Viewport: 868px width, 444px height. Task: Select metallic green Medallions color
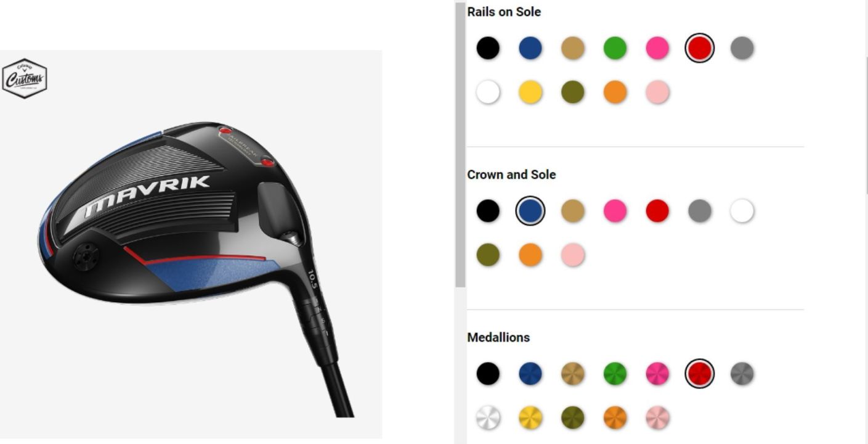(615, 374)
